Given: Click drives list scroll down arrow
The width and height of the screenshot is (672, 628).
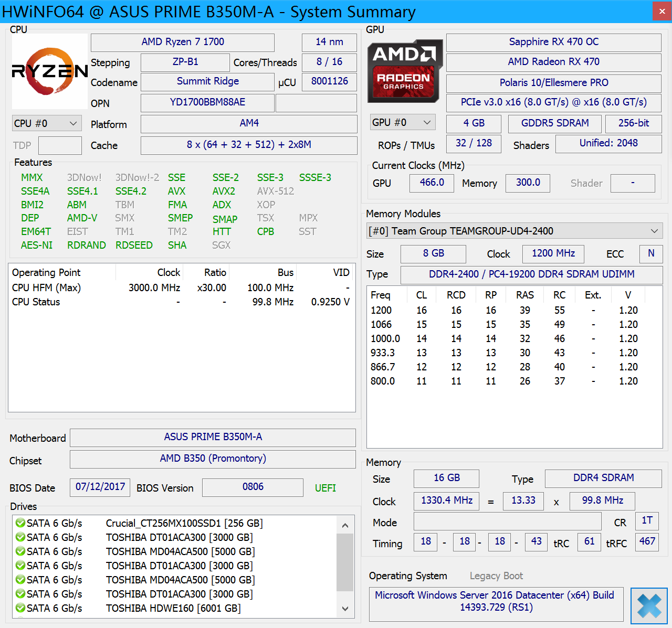Looking at the screenshot, I should [x=345, y=609].
